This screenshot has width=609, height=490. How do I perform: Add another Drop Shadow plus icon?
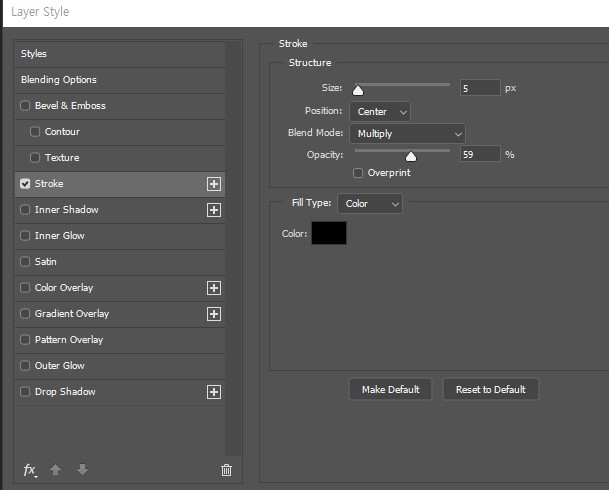pos(214,392)
